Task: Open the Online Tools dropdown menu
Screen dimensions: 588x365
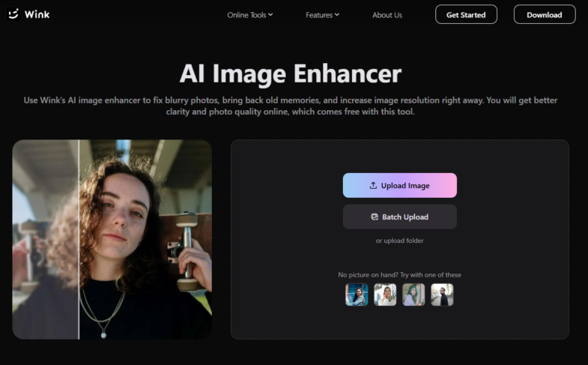Action: coord(249,15)
